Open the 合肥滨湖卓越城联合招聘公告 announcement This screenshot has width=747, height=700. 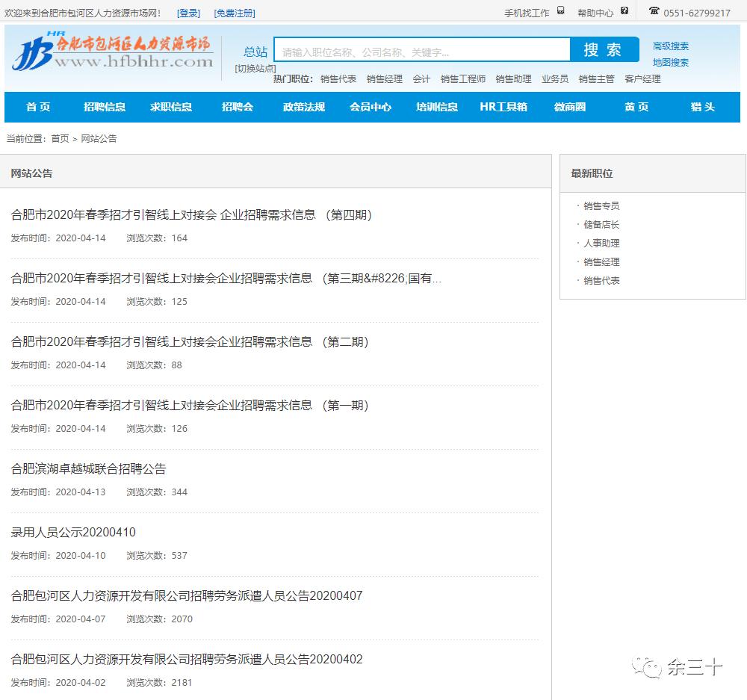click(90, 469)
